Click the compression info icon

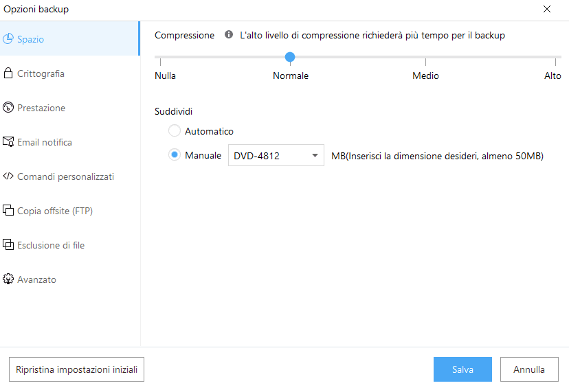[229, 35]
